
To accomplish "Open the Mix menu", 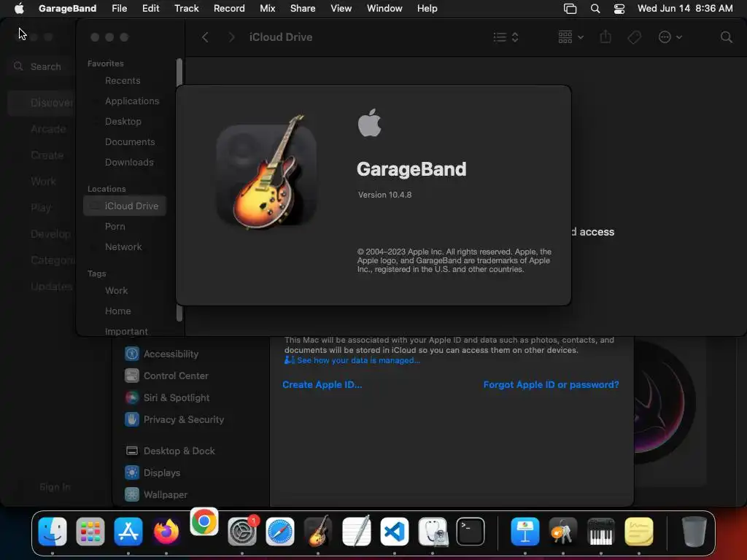I will [x=267, y=8].
